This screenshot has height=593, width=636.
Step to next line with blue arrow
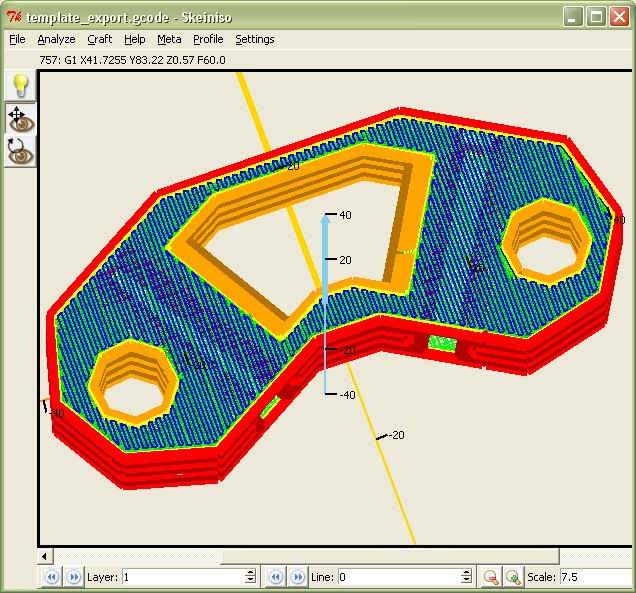297,577
